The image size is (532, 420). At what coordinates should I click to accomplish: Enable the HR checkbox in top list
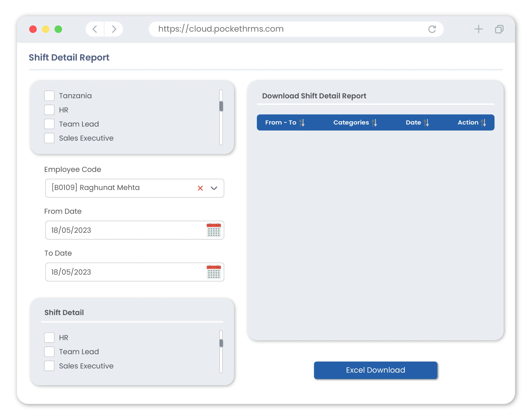pyautogui.click(x=50, y=110)
